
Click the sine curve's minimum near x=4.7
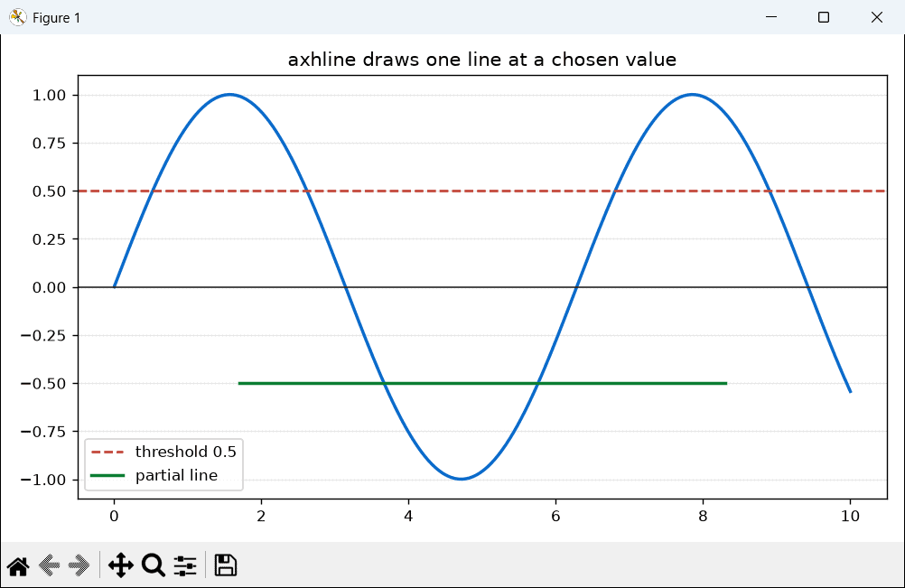(462, 479)
